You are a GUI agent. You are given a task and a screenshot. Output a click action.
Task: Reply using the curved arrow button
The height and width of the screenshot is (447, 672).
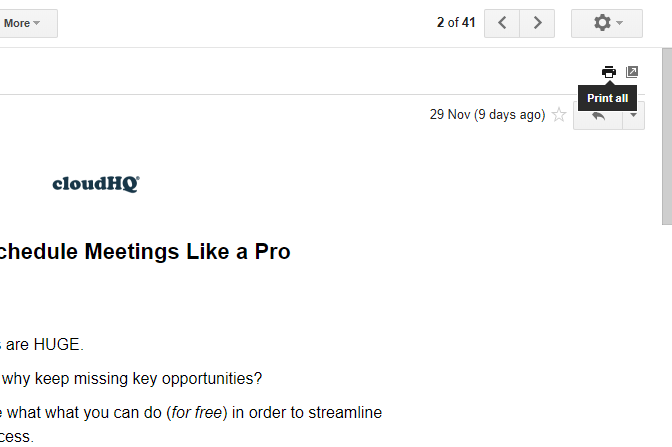(598, 116)
